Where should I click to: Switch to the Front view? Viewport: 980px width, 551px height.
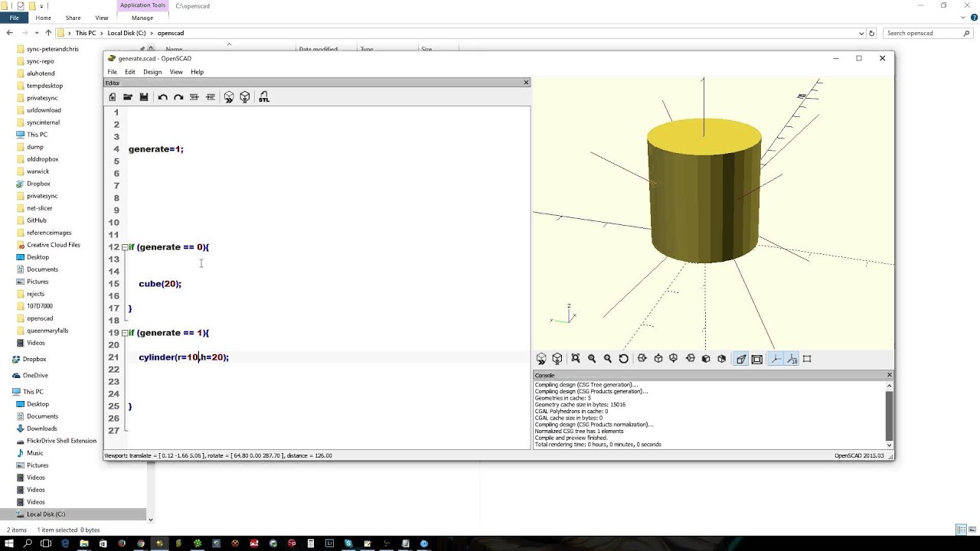click(x=706, y=359)
